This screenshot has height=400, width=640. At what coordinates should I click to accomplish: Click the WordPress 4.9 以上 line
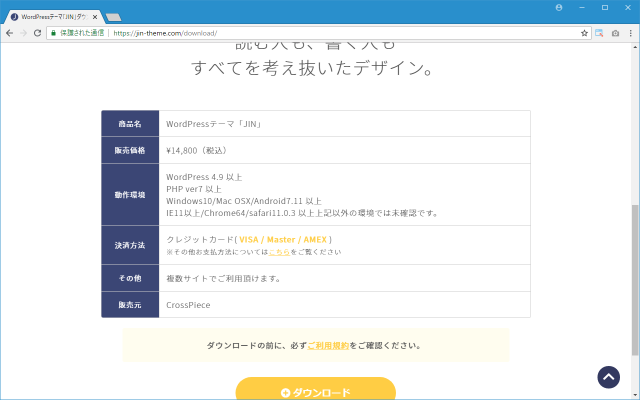[x=204, y=177]
